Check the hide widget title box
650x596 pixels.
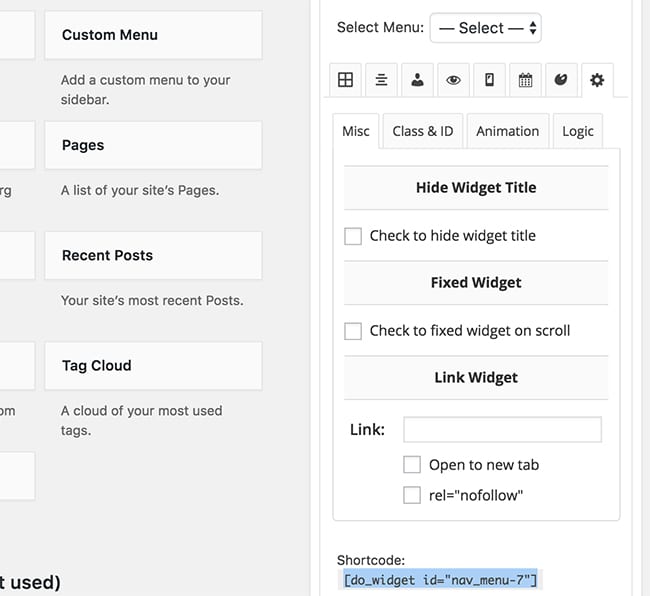point(353,236)
